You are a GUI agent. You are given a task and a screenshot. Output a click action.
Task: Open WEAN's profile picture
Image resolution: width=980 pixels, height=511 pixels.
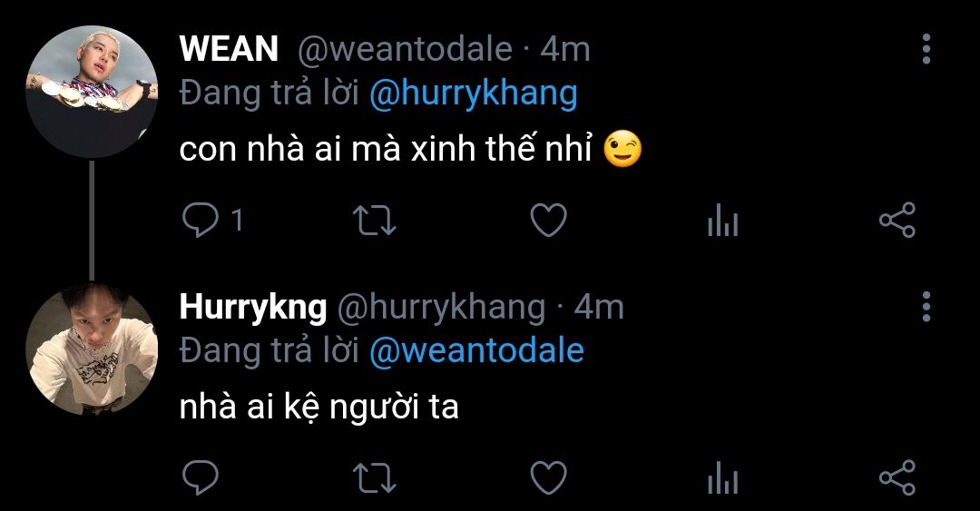pyautogui.click(x=92, y=92)
